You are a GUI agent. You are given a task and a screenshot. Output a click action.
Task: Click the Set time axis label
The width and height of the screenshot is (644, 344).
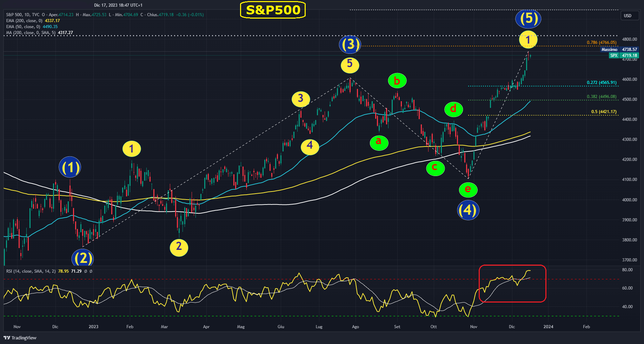coord(397,327)
